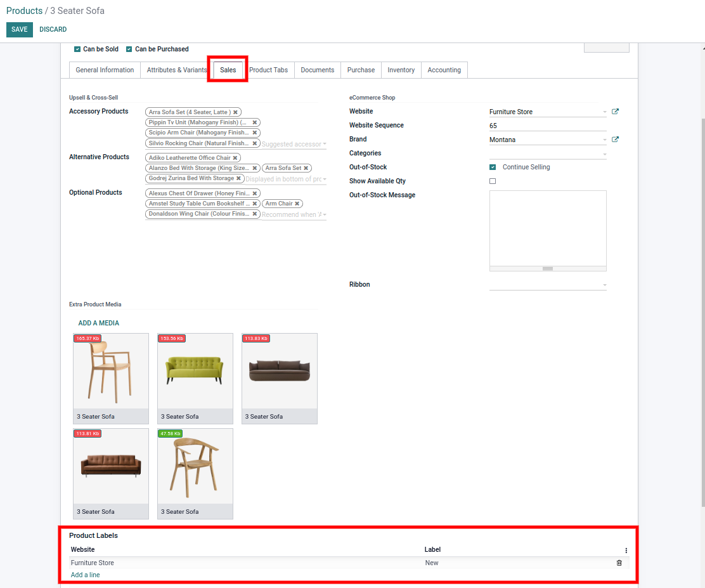Enable Show Available Qty checkbox
Image resolution: width=705 pixels, height=588 pixels.
tap(493, 181)
